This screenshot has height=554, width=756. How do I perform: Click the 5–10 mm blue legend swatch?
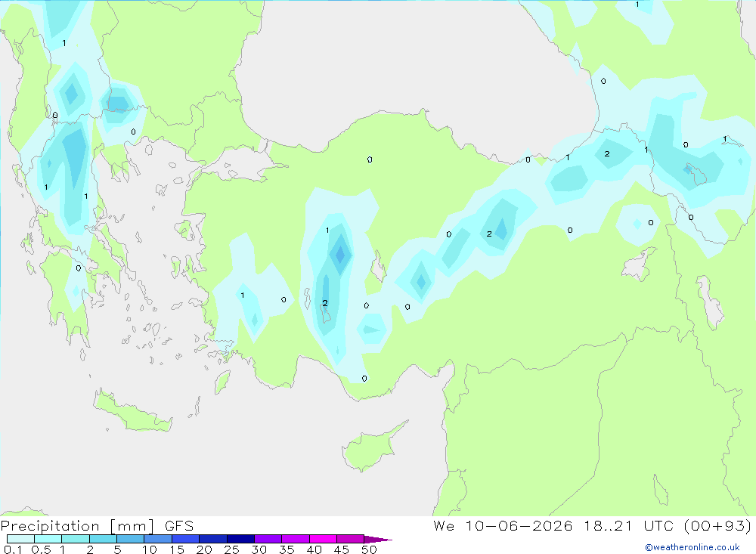131,539
